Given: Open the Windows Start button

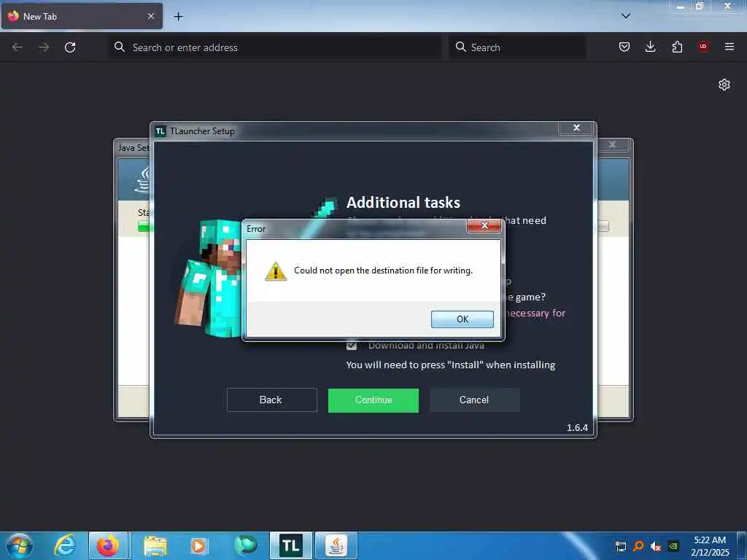Looking at the screenshot, I should tap(20, 545).
